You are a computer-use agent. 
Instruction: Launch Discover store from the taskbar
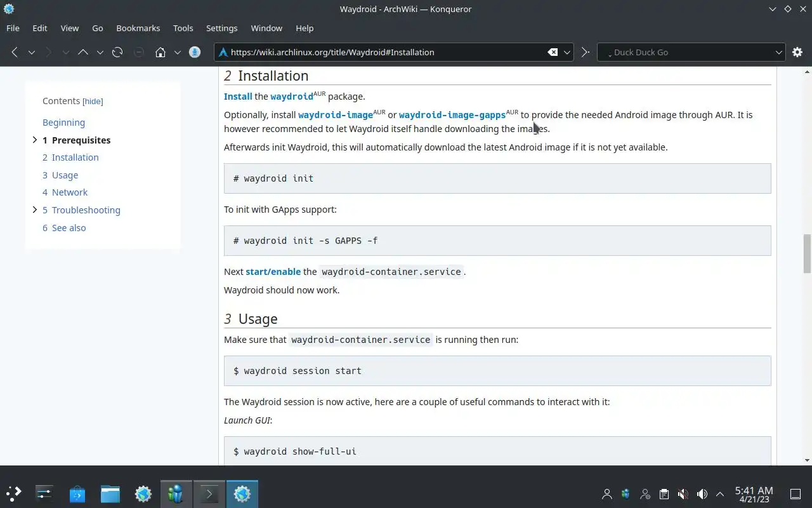77,493
